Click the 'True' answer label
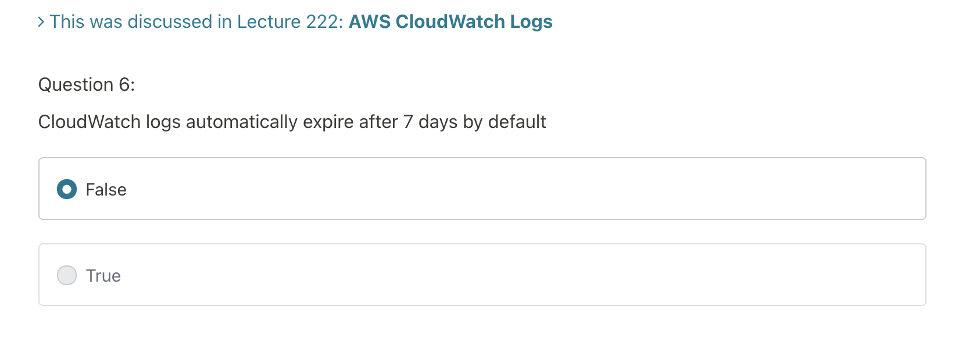 pyautogui.click(x=103, y=276)
